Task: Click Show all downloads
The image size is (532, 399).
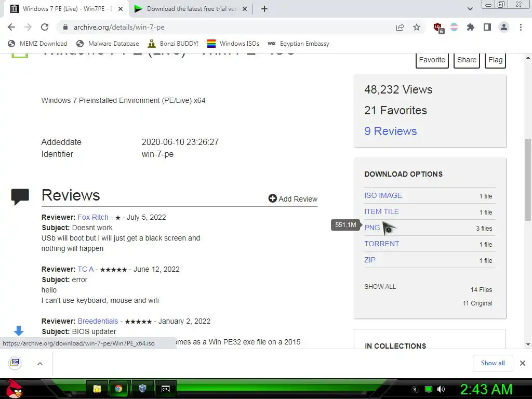Action: [493, 363]
